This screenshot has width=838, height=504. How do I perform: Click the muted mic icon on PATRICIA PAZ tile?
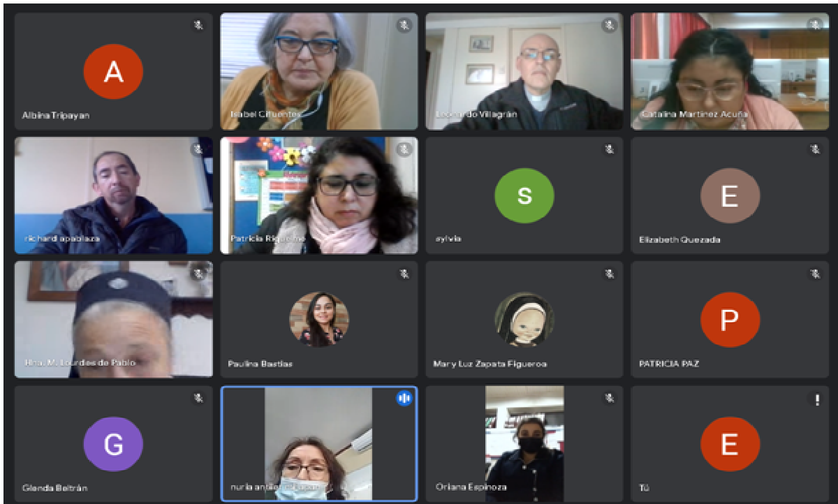(x=815, y=274)
